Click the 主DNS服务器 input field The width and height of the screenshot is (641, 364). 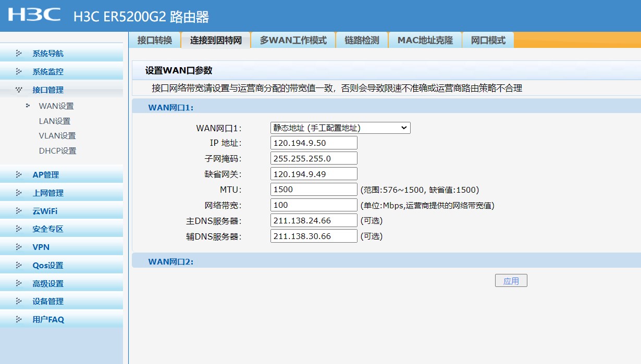click(x=314, y=221)
